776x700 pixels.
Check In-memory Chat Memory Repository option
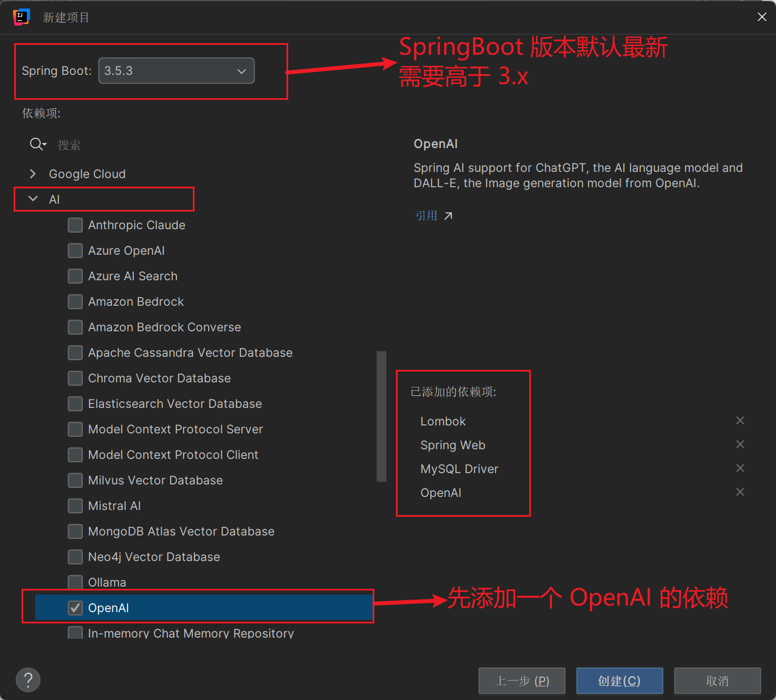point(75,632)
